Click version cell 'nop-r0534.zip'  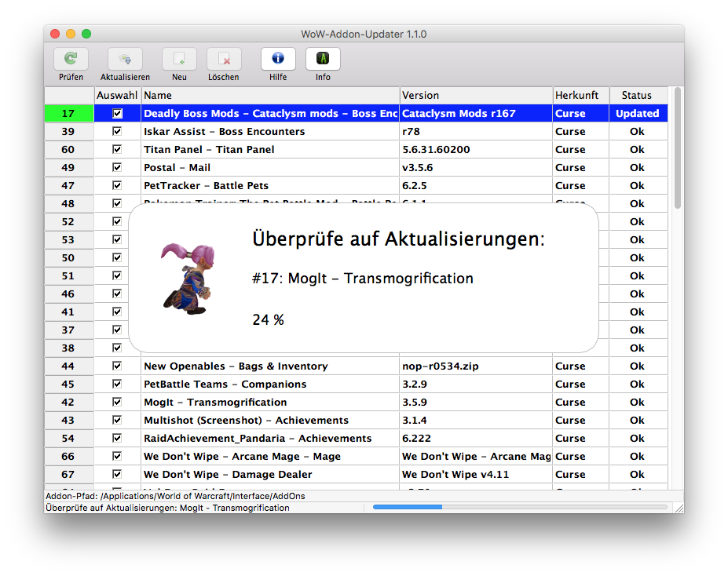coord(476,366)
